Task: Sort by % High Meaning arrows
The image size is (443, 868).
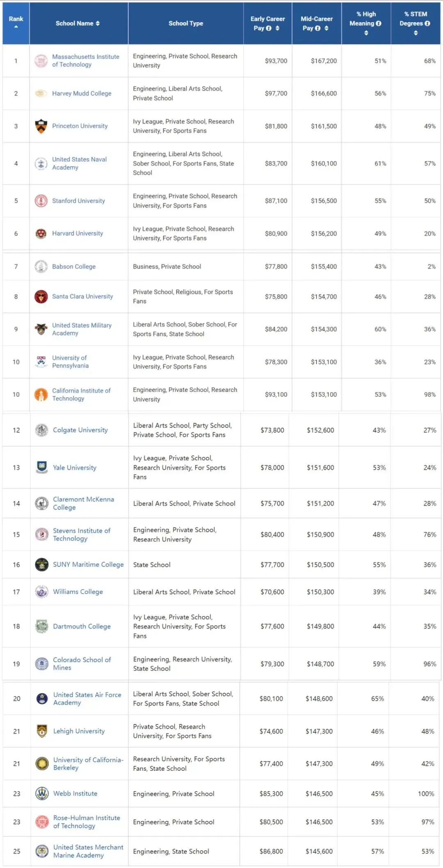Action: coord(366,33)
